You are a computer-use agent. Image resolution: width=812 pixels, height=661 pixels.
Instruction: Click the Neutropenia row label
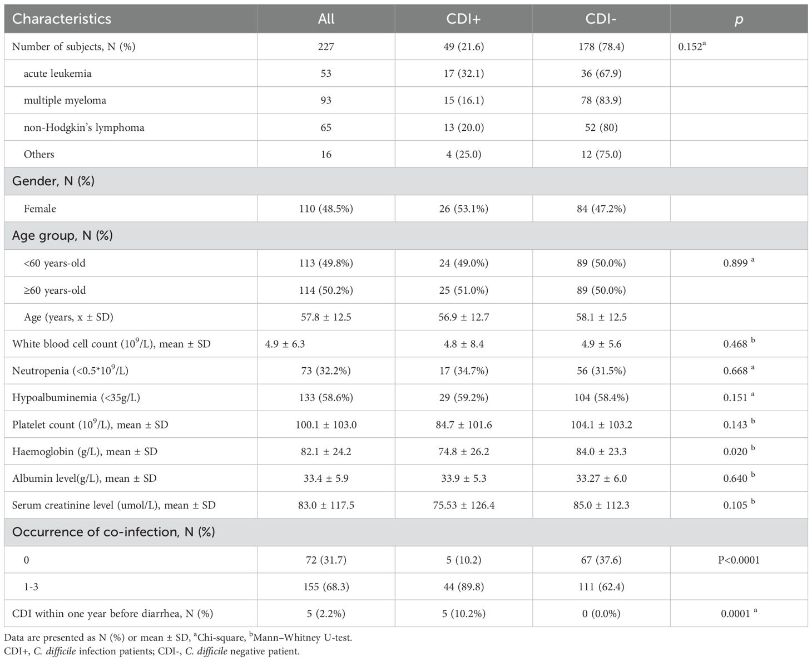(70, 371)
